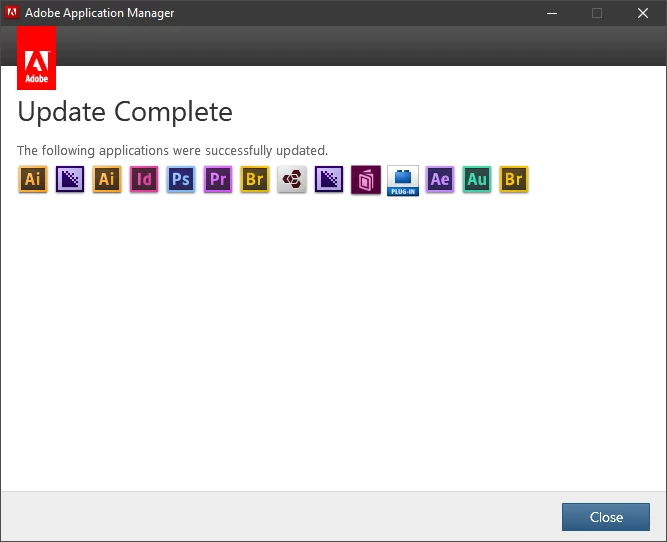Click the InDesign Id icon
The image size is (667, 542).
pyautogui.click(x=144, y=179)
